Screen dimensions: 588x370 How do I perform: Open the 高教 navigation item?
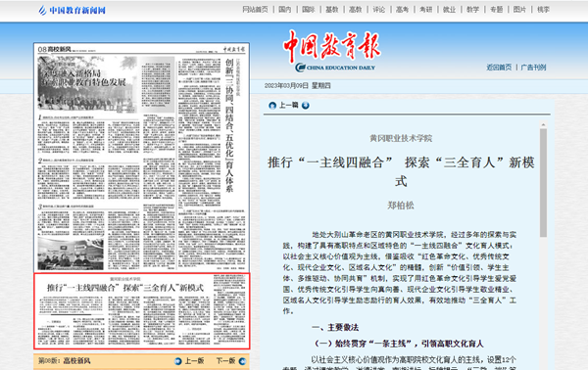(x=355, y=10)
